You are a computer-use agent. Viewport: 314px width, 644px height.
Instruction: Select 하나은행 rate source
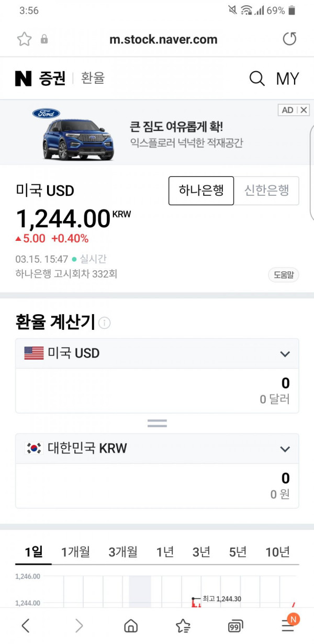[x=201, y=191]
